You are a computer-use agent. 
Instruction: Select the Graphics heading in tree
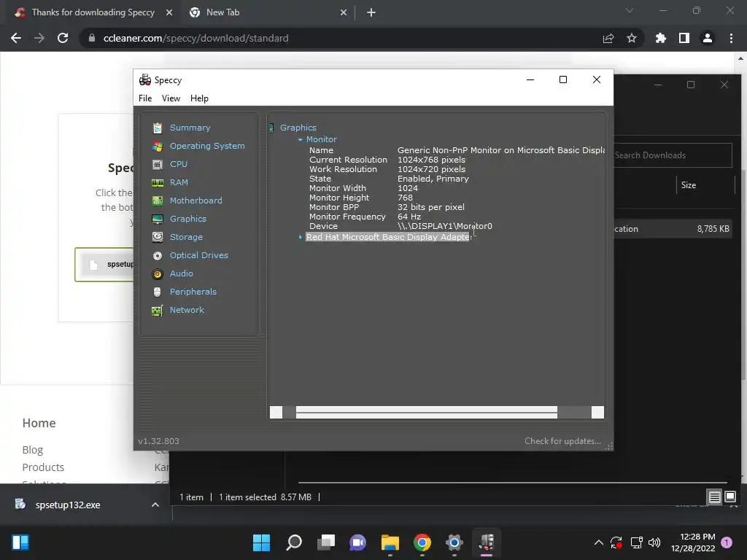[298, 128]
